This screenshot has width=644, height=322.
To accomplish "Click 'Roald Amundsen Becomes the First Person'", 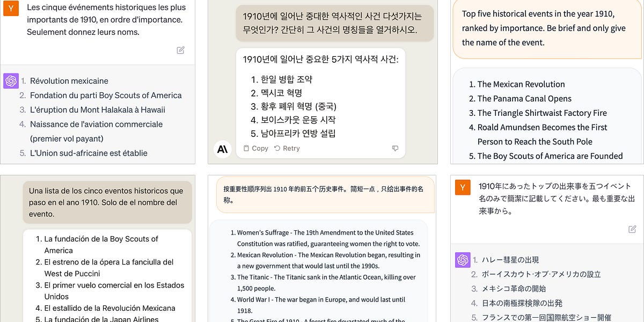I will [x=543, y=135].
